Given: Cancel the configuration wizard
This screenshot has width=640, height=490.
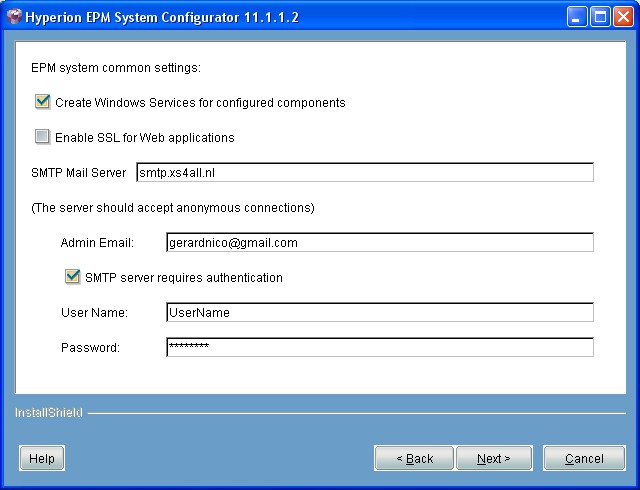Looking at the screenshot, I should [x=584, y=458].
